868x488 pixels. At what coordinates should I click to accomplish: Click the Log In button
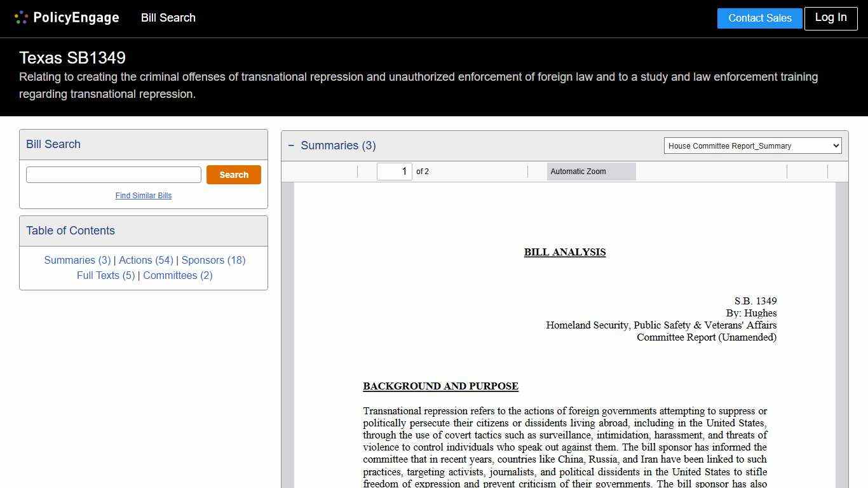pyautogui.click(x=831, y=18)
